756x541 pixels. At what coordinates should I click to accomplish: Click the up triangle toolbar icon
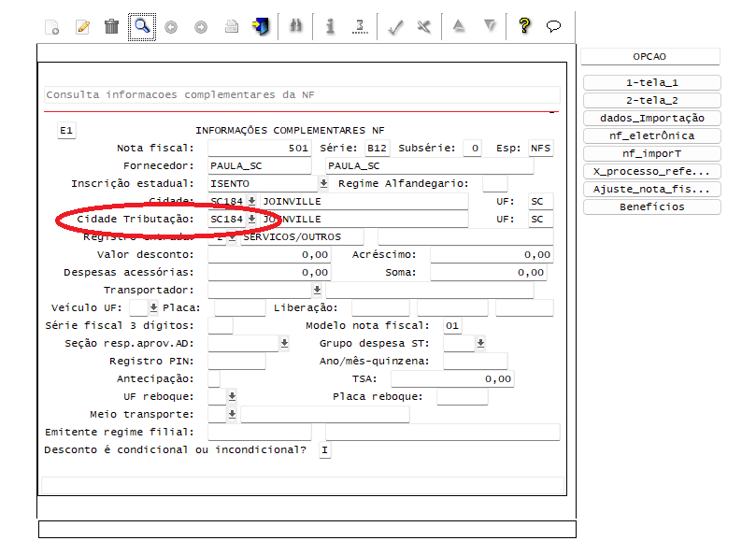click(x=459, y=25)
